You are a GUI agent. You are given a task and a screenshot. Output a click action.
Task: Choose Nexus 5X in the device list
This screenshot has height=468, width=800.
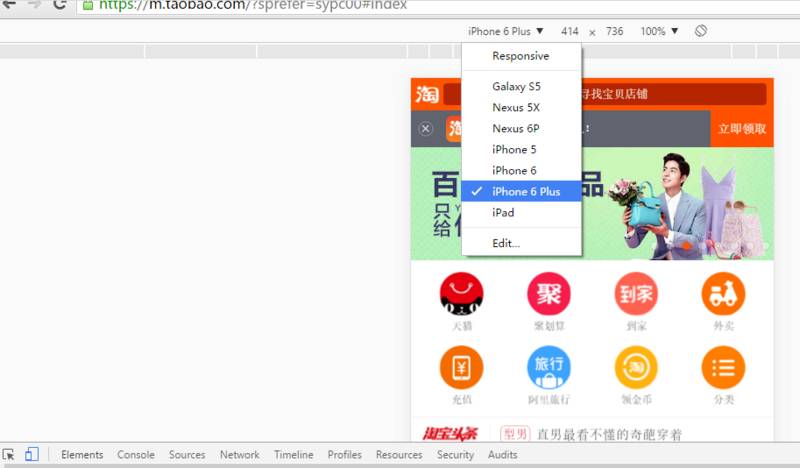click(521, 107)
